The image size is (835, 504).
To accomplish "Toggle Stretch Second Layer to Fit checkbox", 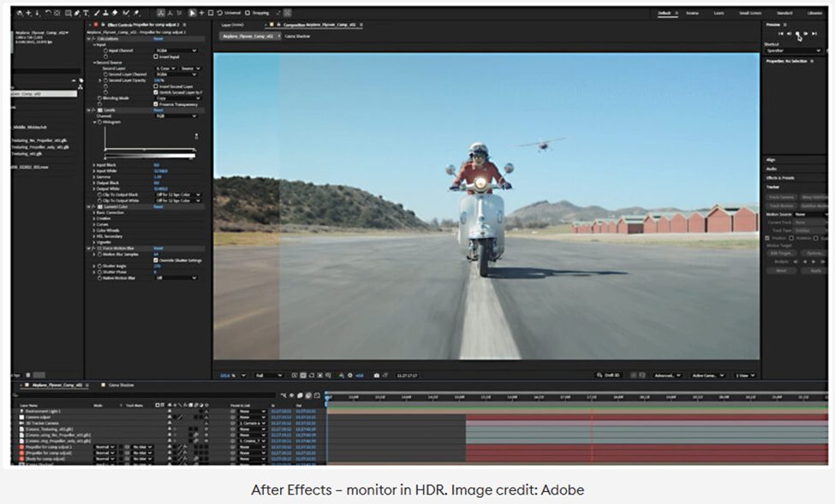I will (x=156, y=92).
